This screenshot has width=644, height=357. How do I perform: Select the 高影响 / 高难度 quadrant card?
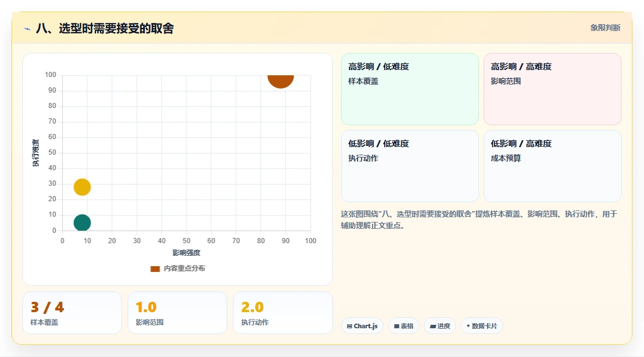pyautogui.click(x=553, y=89)
